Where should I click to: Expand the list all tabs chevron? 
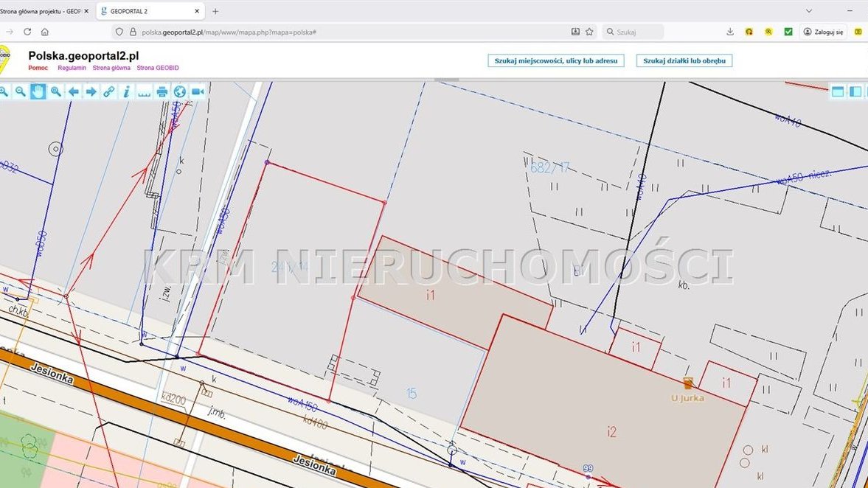click(809, 11)
